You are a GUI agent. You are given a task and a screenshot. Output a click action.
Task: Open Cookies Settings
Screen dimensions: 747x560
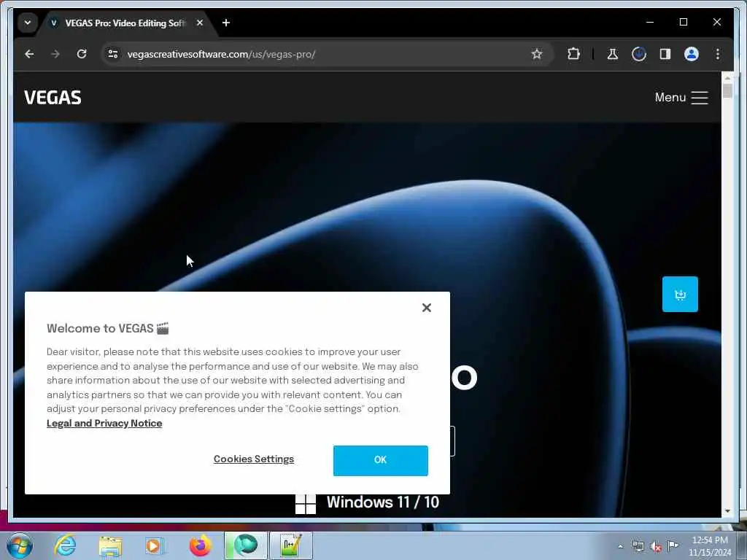[x=253, y=459]
